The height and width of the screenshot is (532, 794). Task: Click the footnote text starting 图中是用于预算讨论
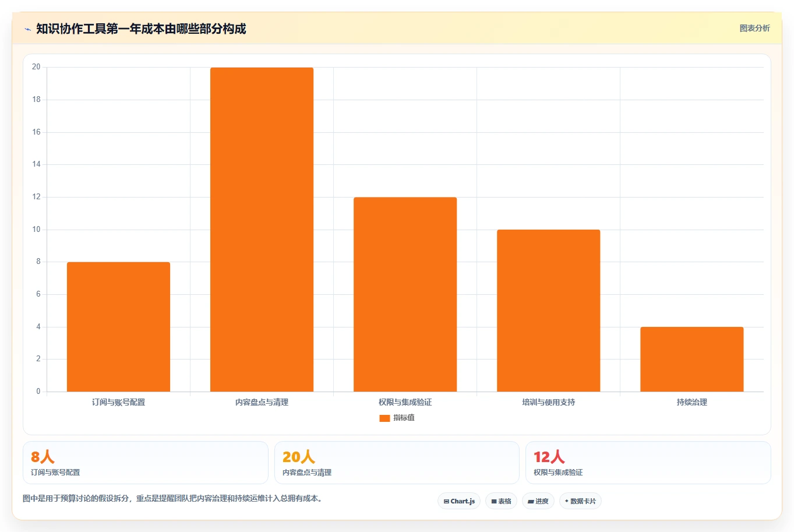[172, 499]
